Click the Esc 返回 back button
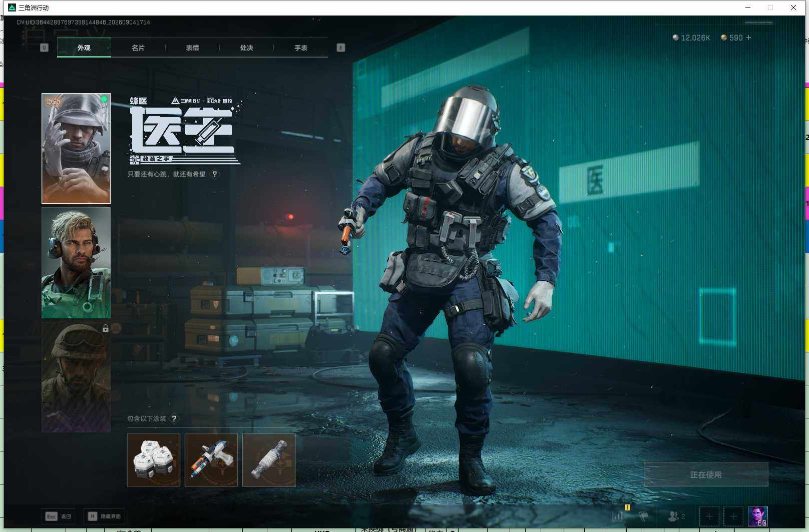809x532 pixels. (59, 516)
